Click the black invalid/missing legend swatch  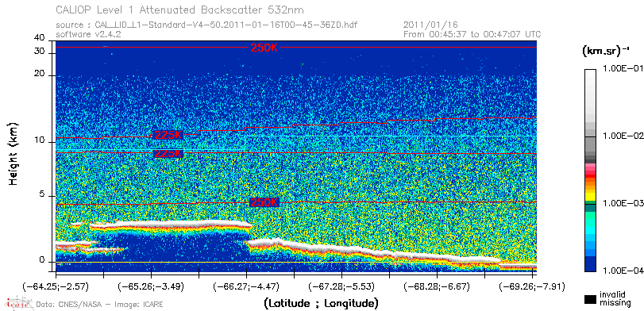591,300
